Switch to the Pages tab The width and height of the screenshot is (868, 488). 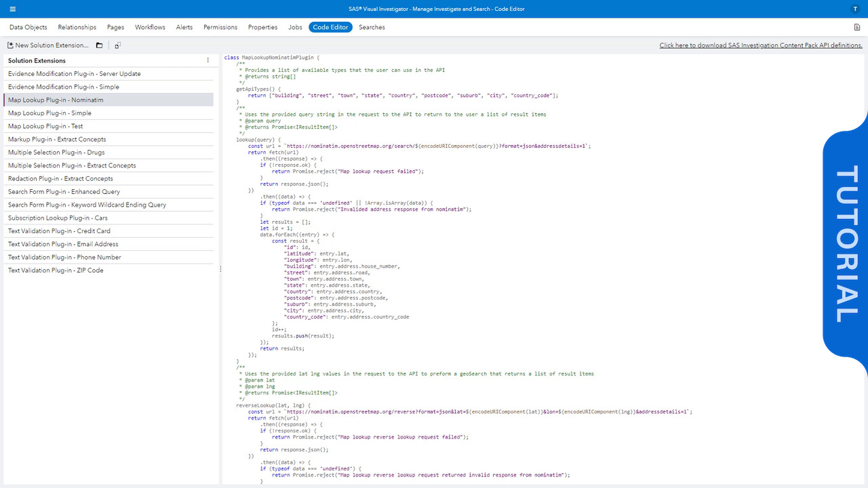115,27
